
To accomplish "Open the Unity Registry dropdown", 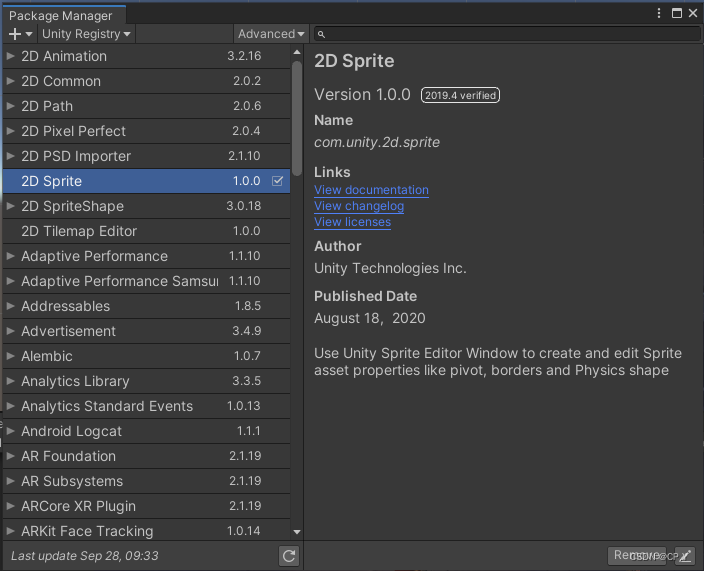I will [86, 34].
